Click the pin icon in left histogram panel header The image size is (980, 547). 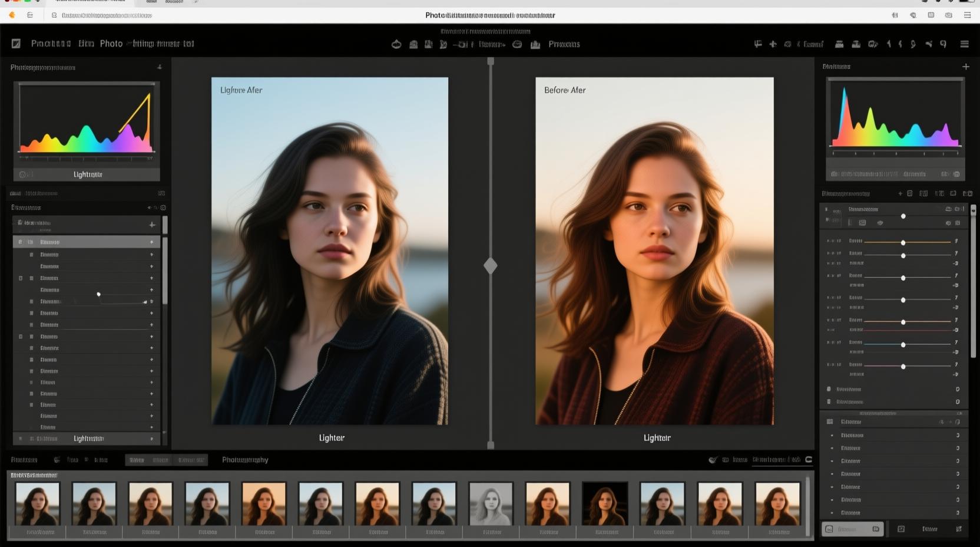tap(159, 67)
